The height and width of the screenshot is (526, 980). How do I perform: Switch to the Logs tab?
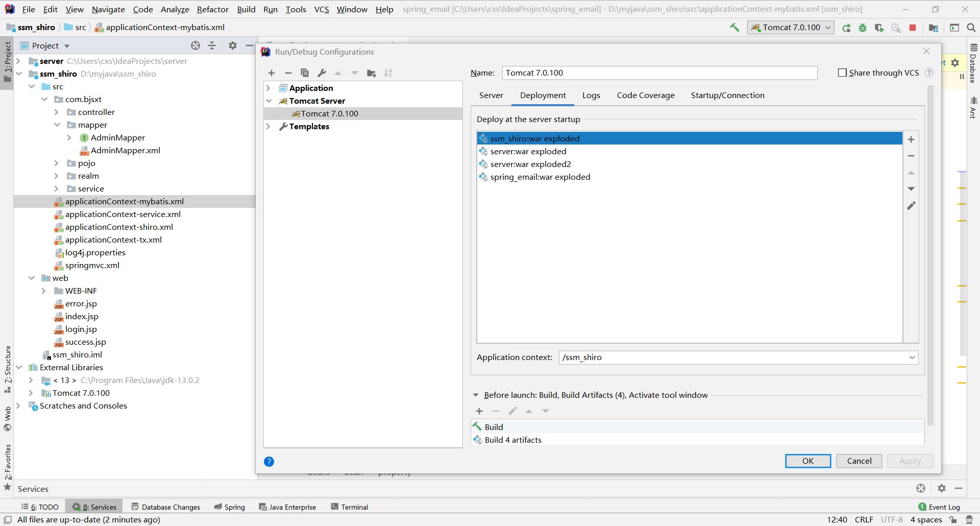click(x=591, y=95)
